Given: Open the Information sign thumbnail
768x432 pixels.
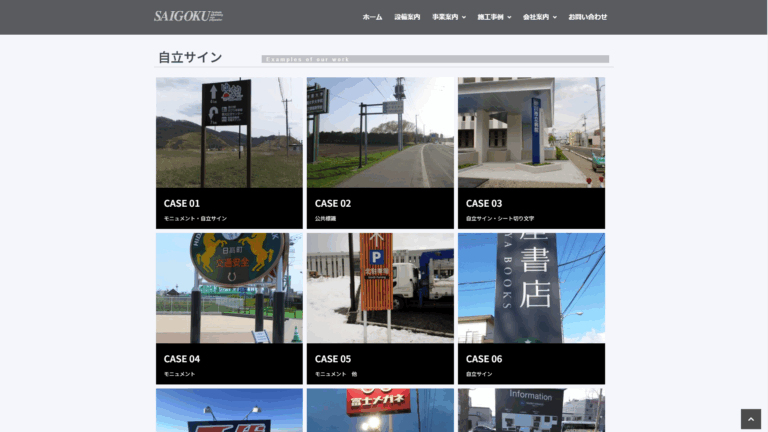Looking at the screenshot, I should point(531,410).
